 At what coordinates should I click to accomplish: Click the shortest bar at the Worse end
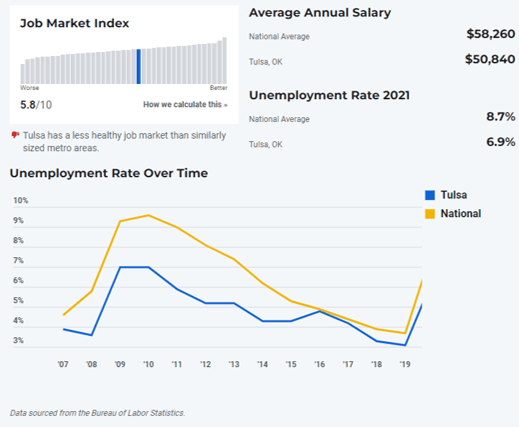coord(23,74)
